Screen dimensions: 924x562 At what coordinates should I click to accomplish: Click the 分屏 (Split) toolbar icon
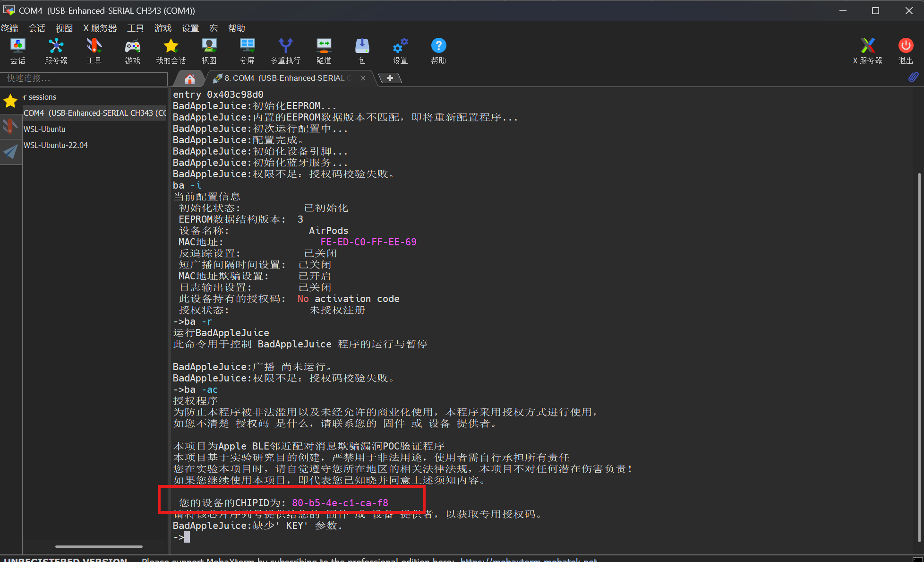(x=247, y=51)
